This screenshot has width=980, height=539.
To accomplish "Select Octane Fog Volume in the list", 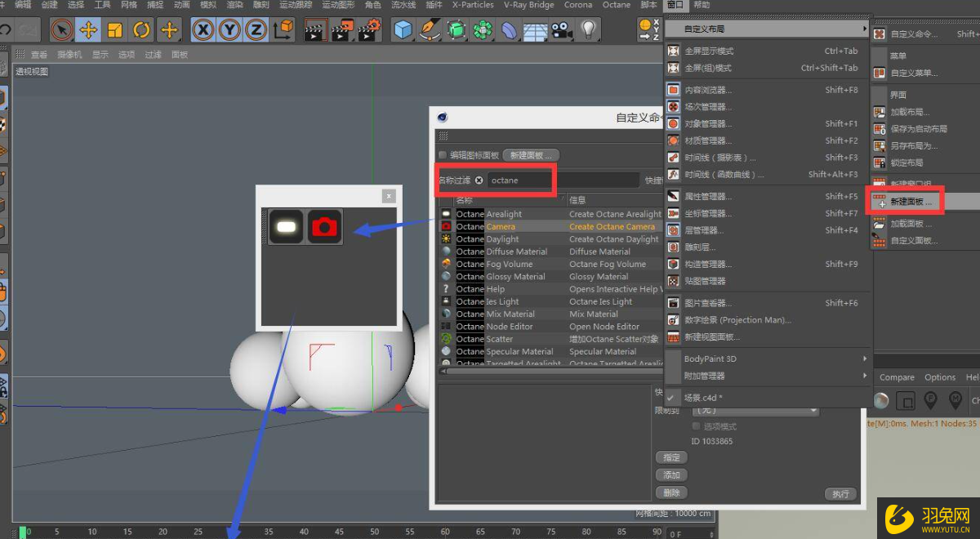I will [550, 264].
